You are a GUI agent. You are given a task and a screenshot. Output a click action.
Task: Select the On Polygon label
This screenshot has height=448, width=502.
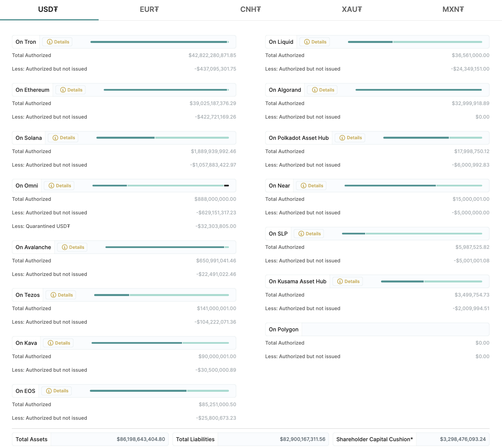point(284,329)
